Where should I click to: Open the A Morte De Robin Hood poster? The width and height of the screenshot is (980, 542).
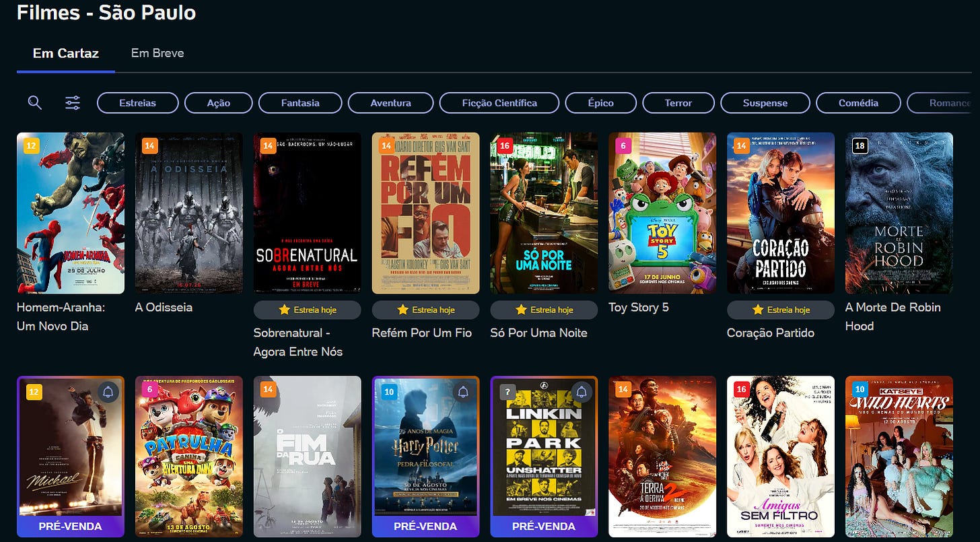click(x=900, y=213)
